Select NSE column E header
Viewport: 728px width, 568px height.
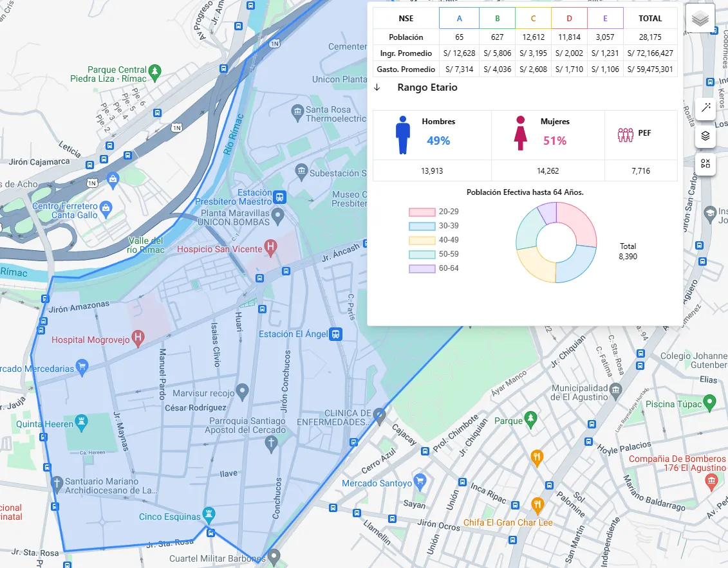[x=605, y=19]
